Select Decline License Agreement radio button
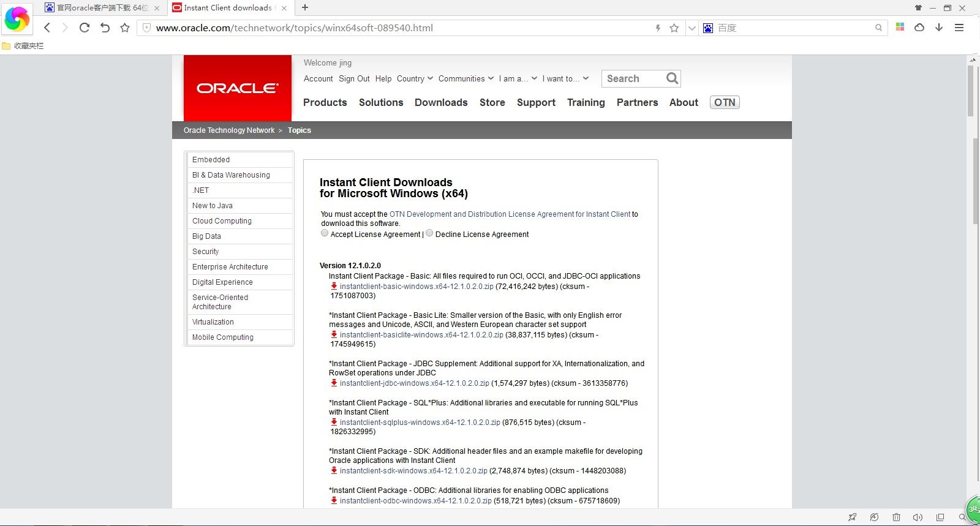Viewport: 980px width, 526px height. coord(429,233)
